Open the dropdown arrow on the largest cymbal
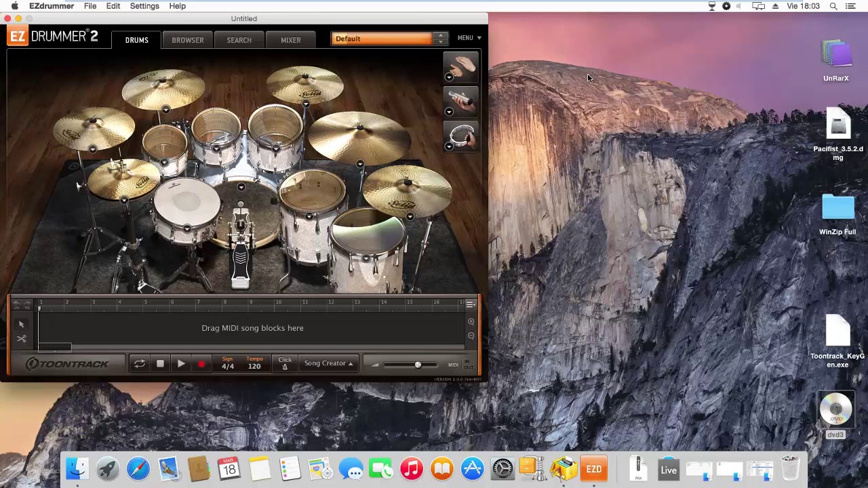868x488 pixels. 360,163
